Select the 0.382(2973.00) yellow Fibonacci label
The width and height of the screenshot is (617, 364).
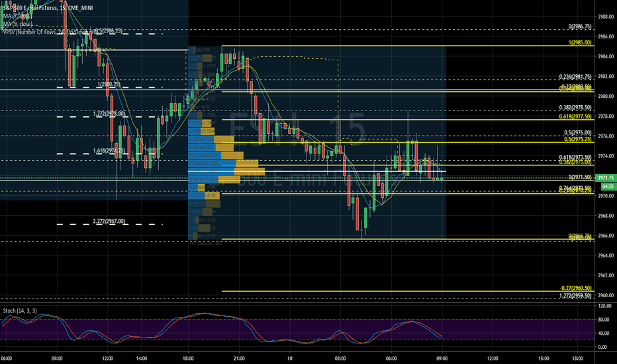575,161
